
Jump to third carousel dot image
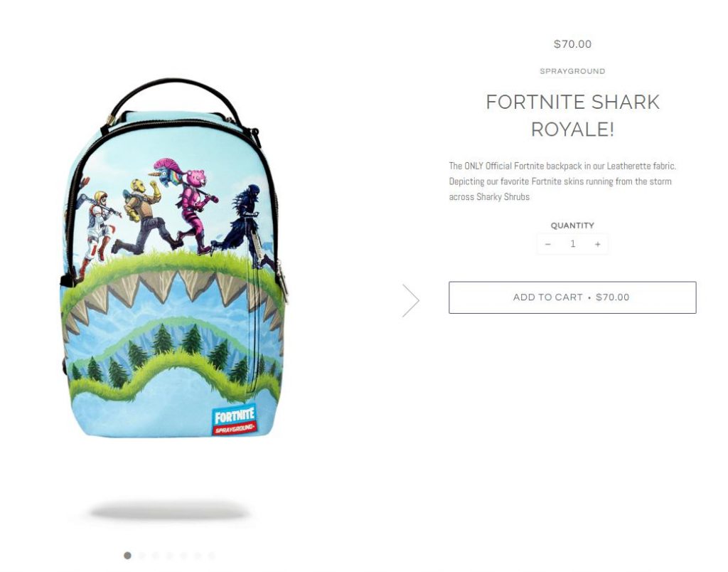(x=156, y=555)
